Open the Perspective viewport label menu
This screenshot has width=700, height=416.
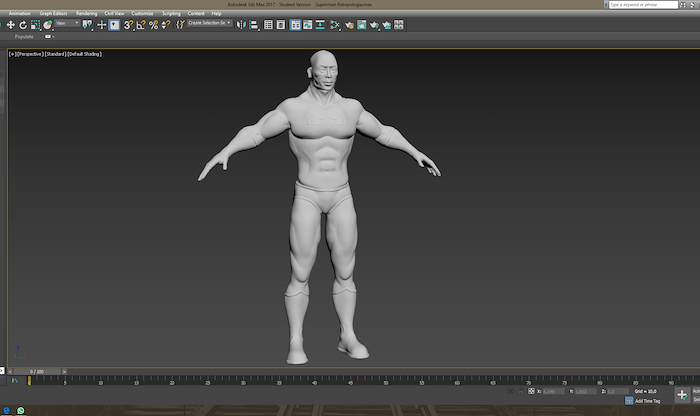[x=30, y=54]
